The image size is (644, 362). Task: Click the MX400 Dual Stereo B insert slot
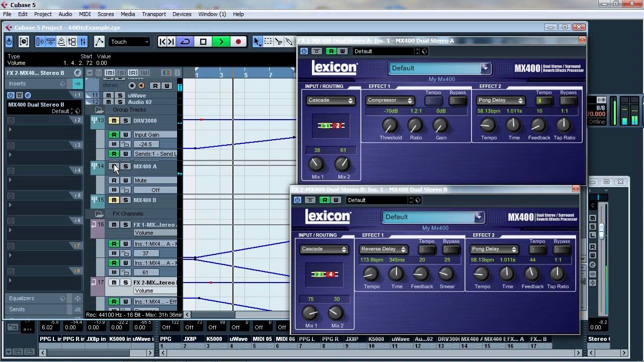tap(43, 108)
